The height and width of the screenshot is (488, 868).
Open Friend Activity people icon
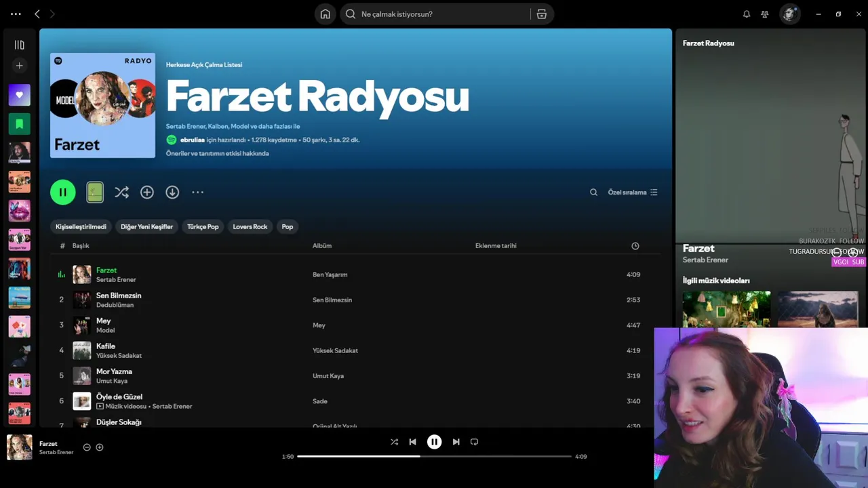pos(765,14)
